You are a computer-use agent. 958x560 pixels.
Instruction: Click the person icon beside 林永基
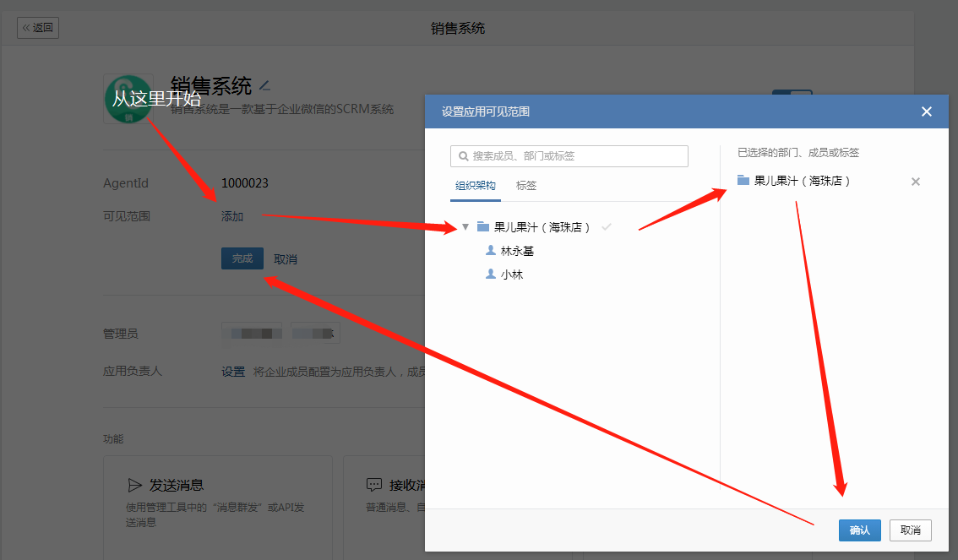pos(490,250)
